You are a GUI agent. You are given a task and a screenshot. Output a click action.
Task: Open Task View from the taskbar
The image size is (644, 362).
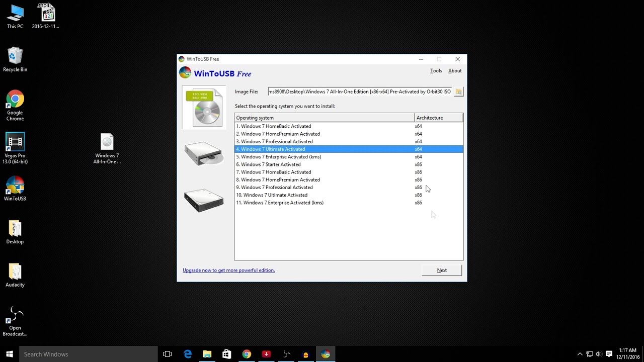pyautogui.click(x=168, y=354)
